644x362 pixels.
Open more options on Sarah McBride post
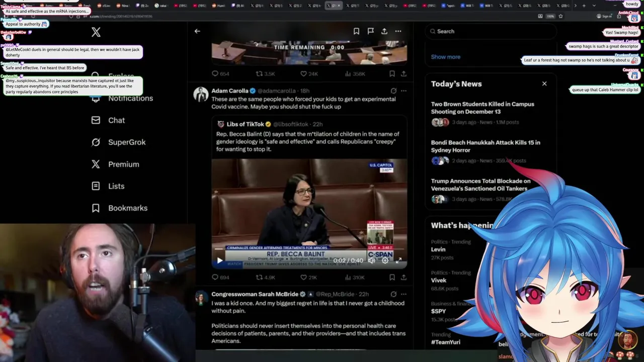404,294
